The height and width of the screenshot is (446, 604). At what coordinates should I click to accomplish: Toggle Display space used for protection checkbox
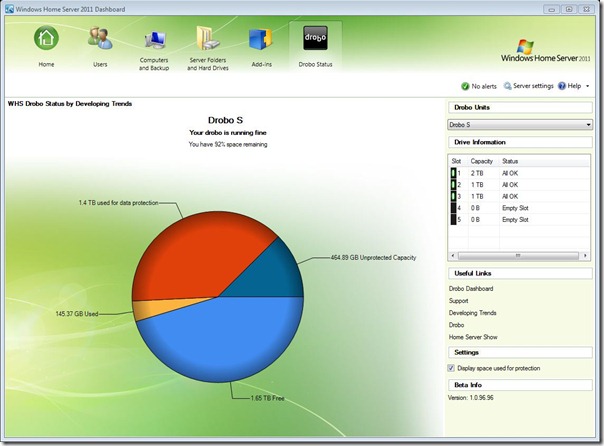[x=453, y=368]
